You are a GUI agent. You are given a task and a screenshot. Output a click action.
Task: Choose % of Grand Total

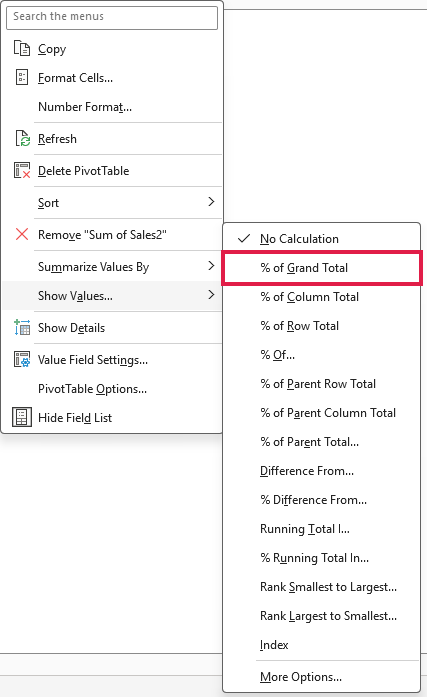[321, 268]
